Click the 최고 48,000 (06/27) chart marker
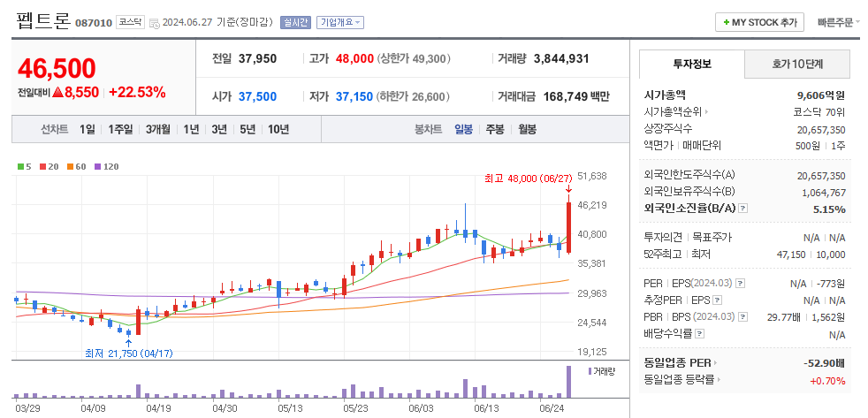 [x=527, y=177]
